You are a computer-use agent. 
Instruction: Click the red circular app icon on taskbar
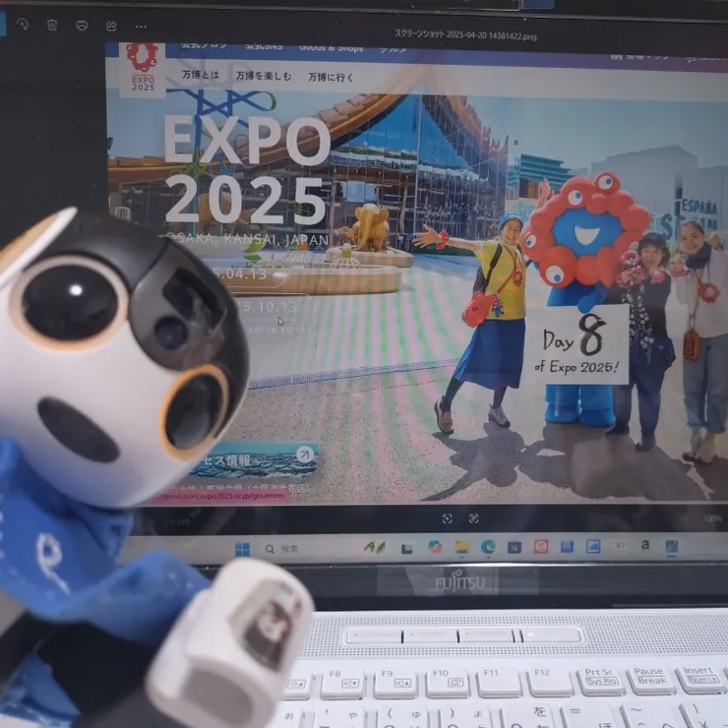tap(541, 547)
